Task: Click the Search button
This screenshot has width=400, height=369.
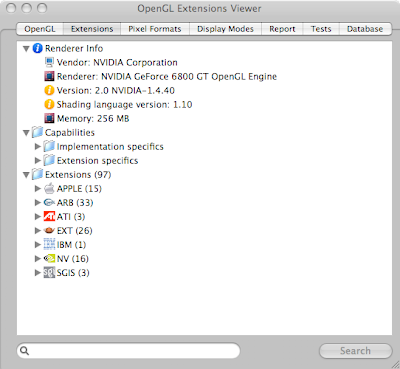Action: [x=355, y=351]
